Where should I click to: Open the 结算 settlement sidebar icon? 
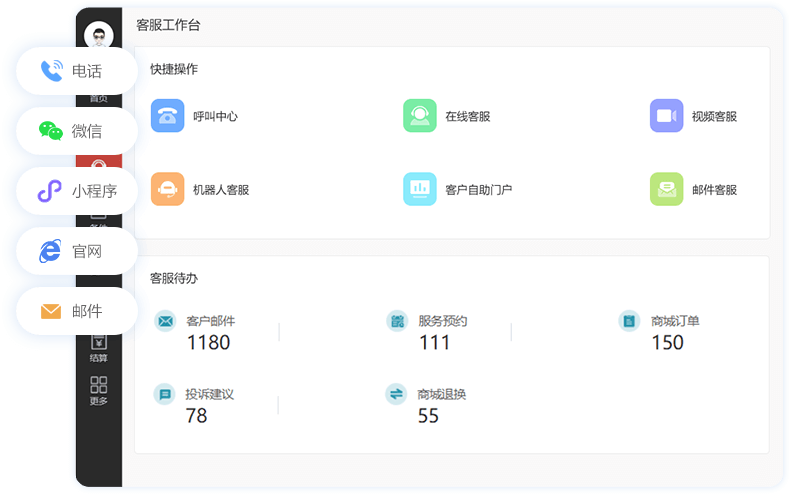[99, 342]
